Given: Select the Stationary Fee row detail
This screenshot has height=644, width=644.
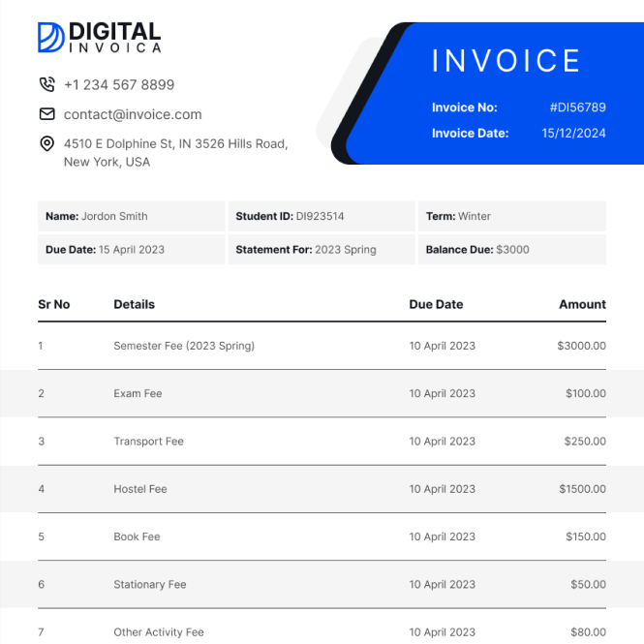Looking at the screenshot, I should 150,585.
